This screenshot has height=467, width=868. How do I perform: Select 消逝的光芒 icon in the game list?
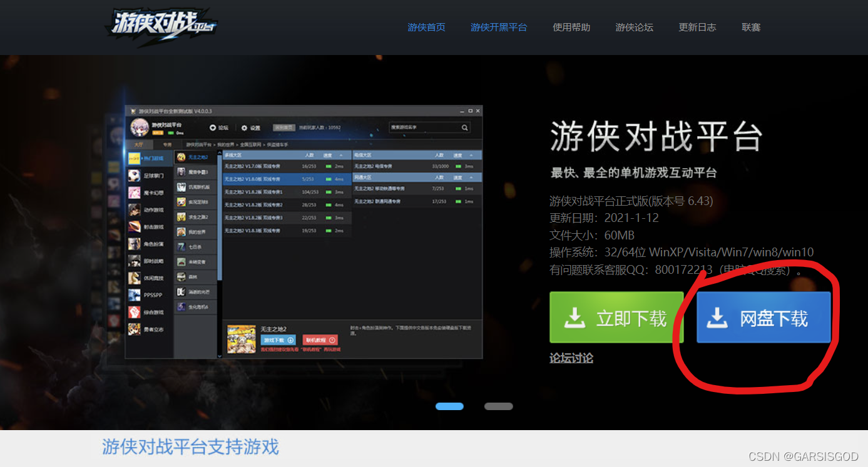click(x=181, y=292)
